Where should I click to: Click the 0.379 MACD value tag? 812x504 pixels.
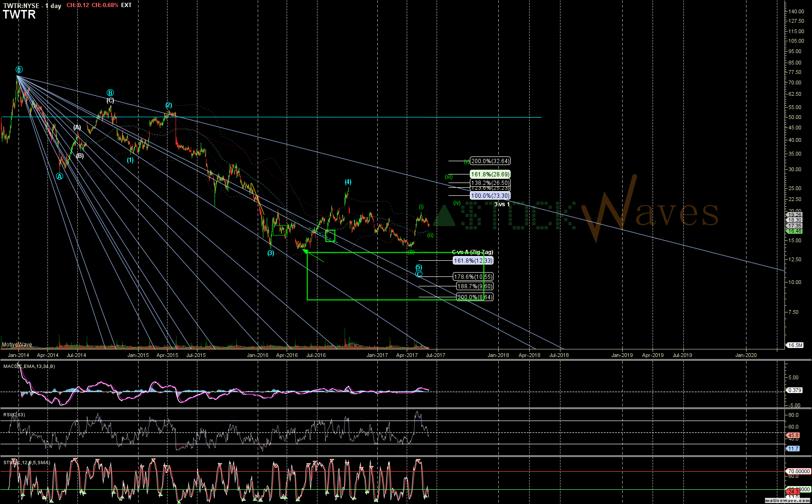(x=794, y=391)
